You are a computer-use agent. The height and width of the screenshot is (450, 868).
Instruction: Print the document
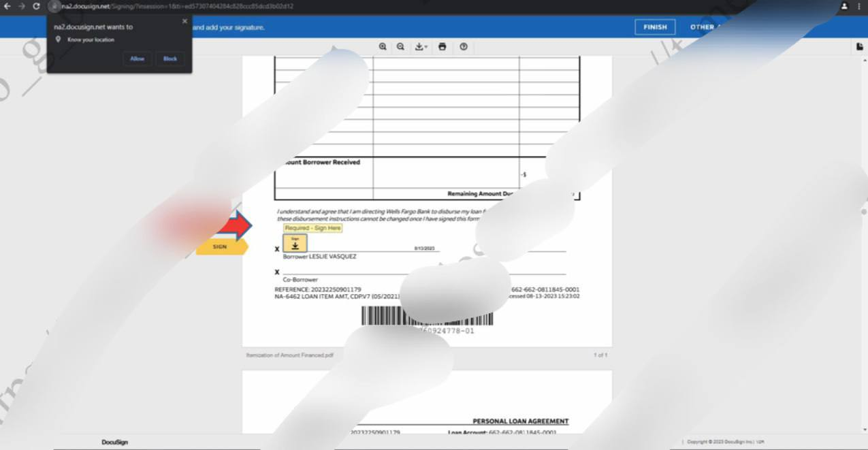point(443,46)
